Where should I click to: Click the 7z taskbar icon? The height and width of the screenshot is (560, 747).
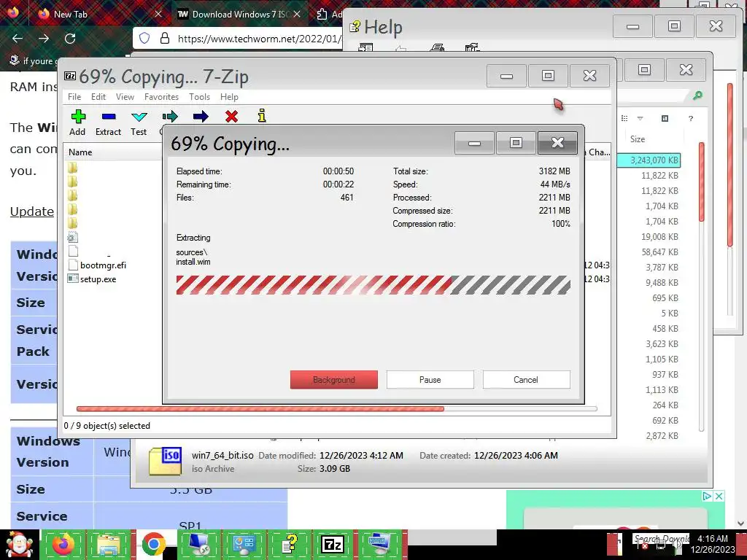(x=333, y=544)
